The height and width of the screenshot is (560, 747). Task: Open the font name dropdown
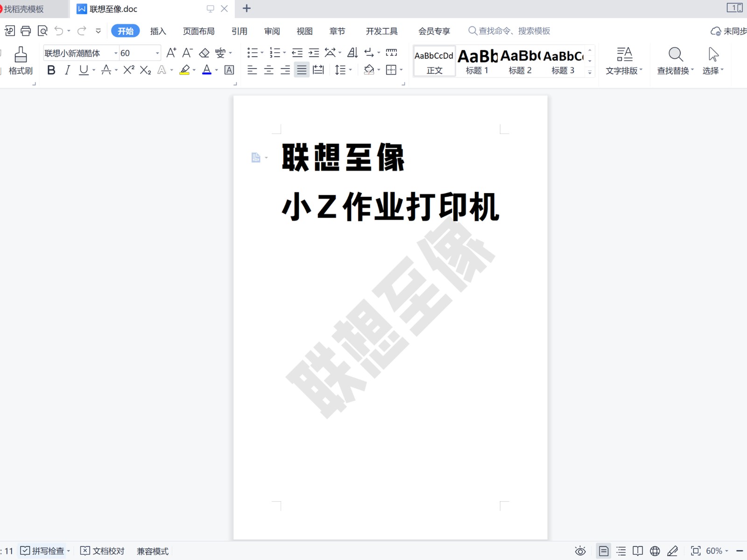(116, 53)
